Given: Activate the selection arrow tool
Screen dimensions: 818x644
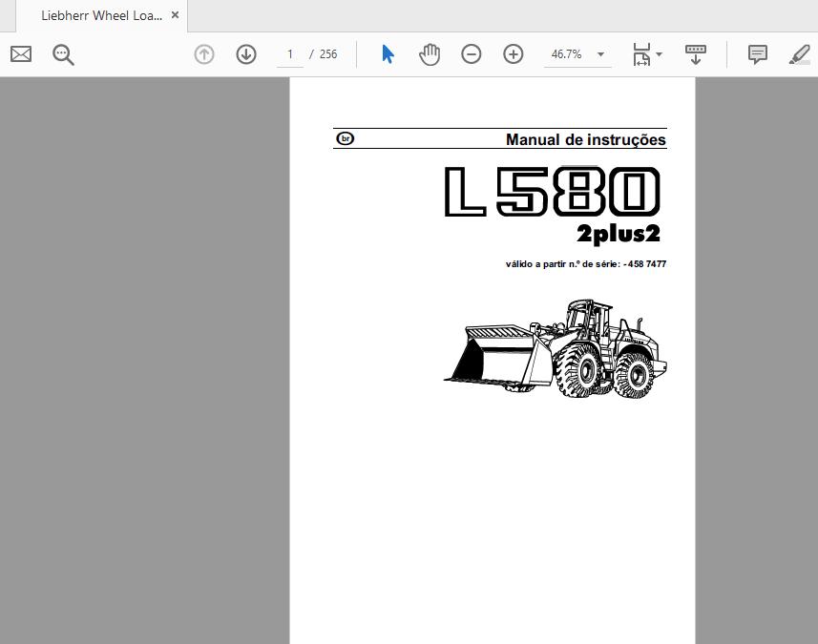Looking at the screenshot, I should (x=388, y=54).
